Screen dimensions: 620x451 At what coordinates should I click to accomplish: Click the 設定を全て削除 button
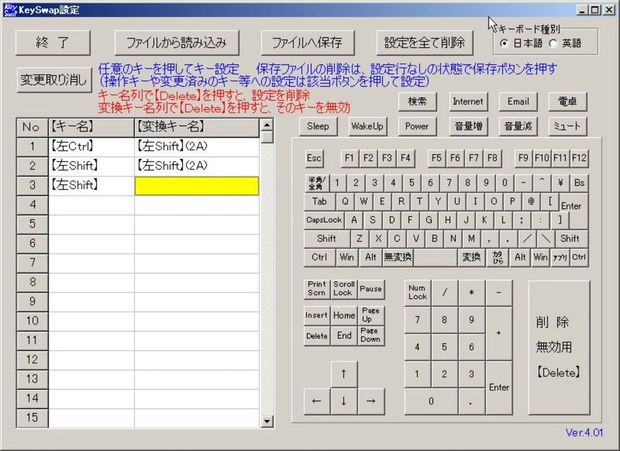pyautogui.click(x=424, y=42)
